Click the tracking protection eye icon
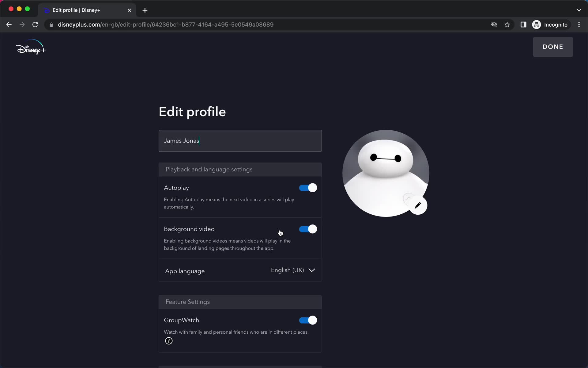Viewport: 588px width, 368px height. [x=494, y=25]
